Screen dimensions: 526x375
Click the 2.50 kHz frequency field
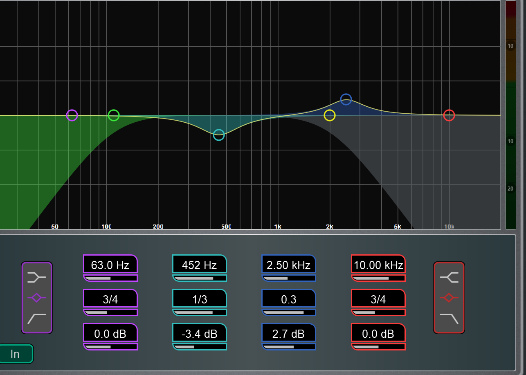(288, 265)
